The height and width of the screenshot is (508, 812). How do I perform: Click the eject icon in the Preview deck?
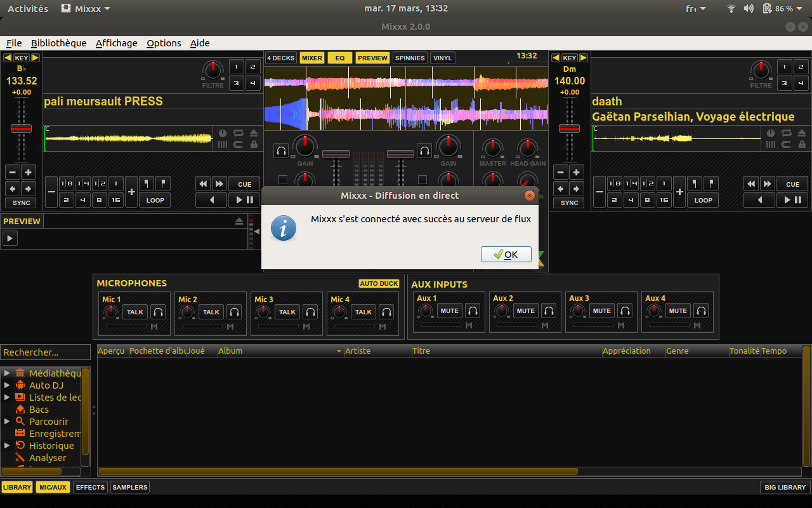(239, 221)
